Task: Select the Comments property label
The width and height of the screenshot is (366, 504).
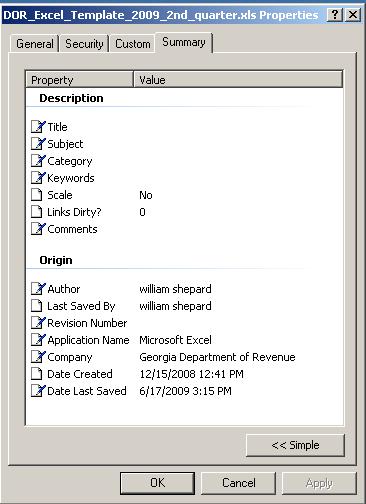Action: pyautogui.click(x=72, y=229)
